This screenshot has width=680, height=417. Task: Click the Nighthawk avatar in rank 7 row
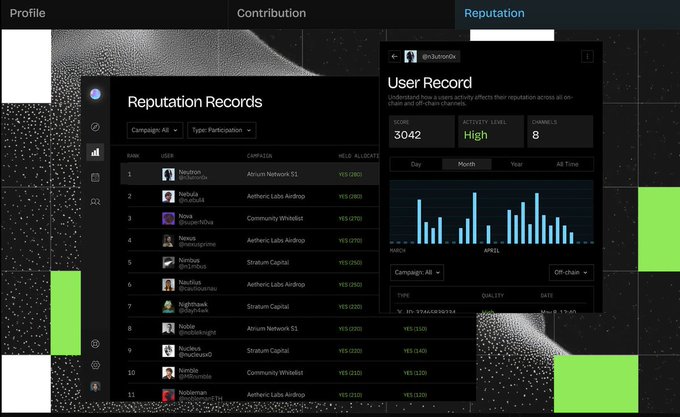(168, 306)
